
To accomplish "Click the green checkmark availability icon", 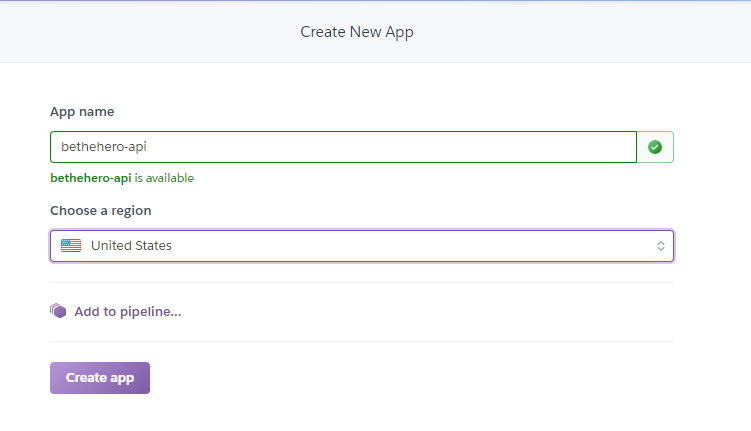I will coord(655,147).
